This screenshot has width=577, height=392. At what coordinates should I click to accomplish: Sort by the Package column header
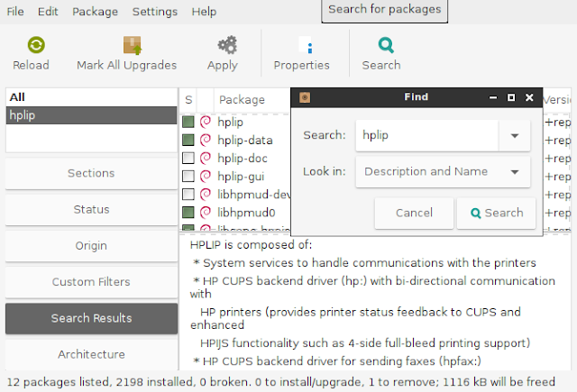tap(242, 100)
